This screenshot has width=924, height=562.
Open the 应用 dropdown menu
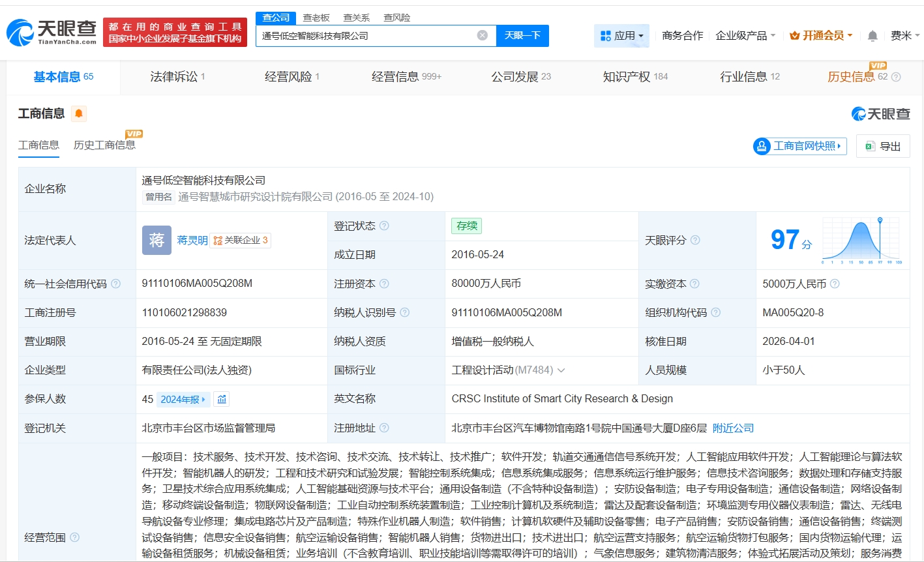coord(621,36)
